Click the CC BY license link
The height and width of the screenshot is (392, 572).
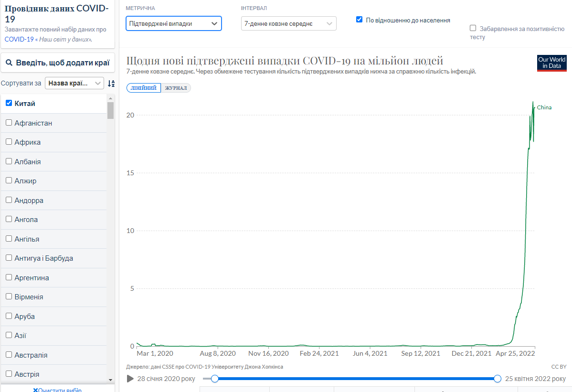coord(559,367)
